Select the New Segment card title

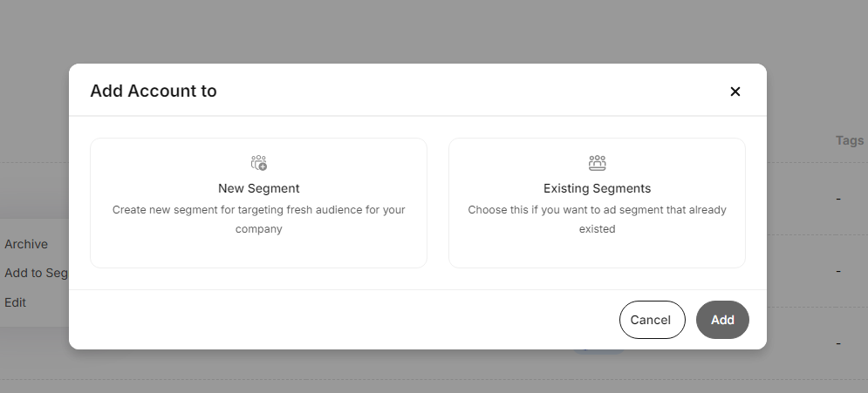(x=258, y=188)
